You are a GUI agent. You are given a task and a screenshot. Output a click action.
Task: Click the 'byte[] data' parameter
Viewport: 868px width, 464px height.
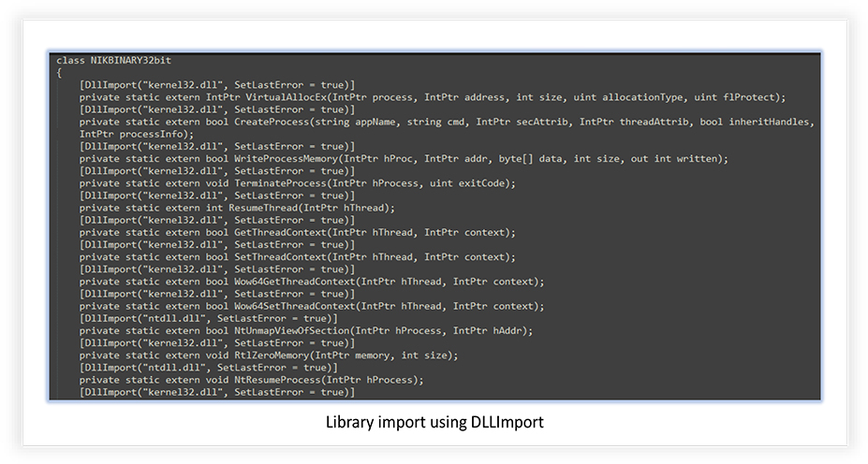[530, 159]
